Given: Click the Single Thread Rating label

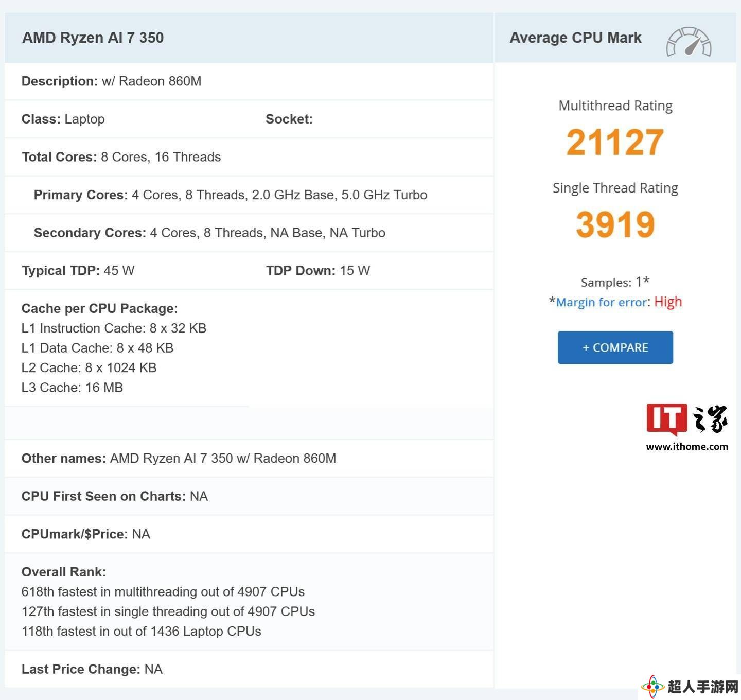Looking at the screenshot, I should (615, 188).
